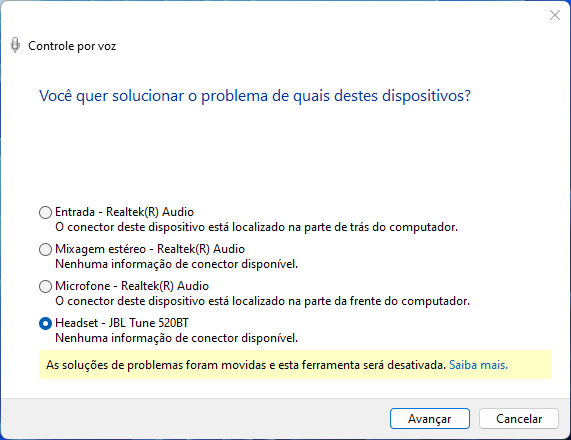Select the Headset - JBL Tune 520BT radio button

tap(45, 323)
